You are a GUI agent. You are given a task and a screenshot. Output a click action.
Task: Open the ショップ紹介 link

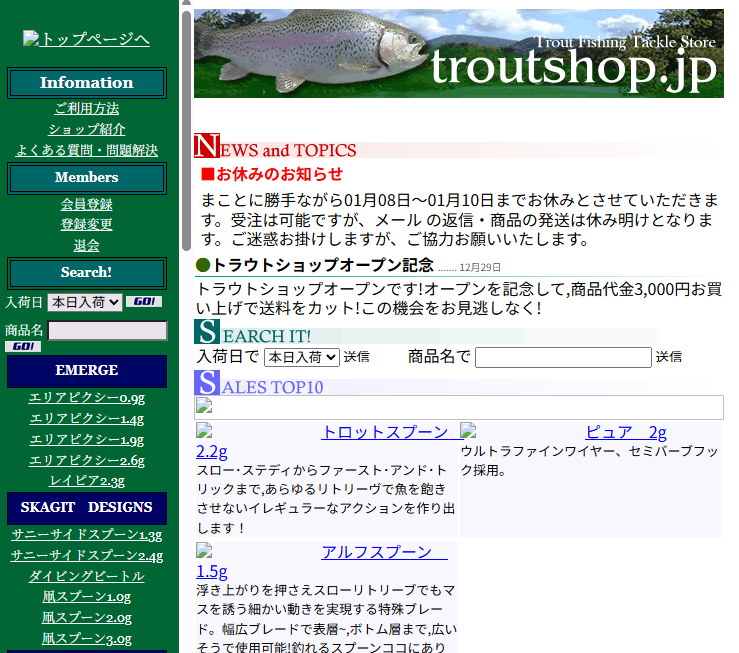tap(87, 129)
